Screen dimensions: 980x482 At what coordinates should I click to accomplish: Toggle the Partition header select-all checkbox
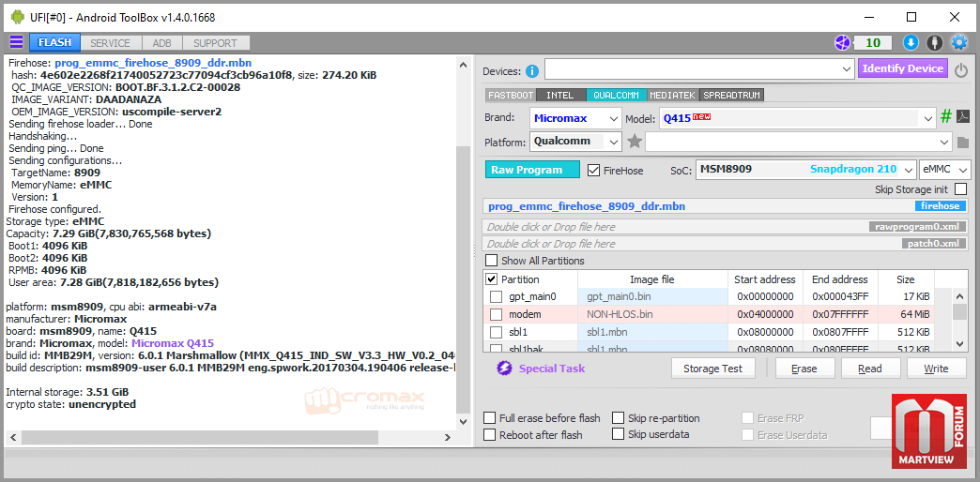pyautogui.click(x=492, y=279)
